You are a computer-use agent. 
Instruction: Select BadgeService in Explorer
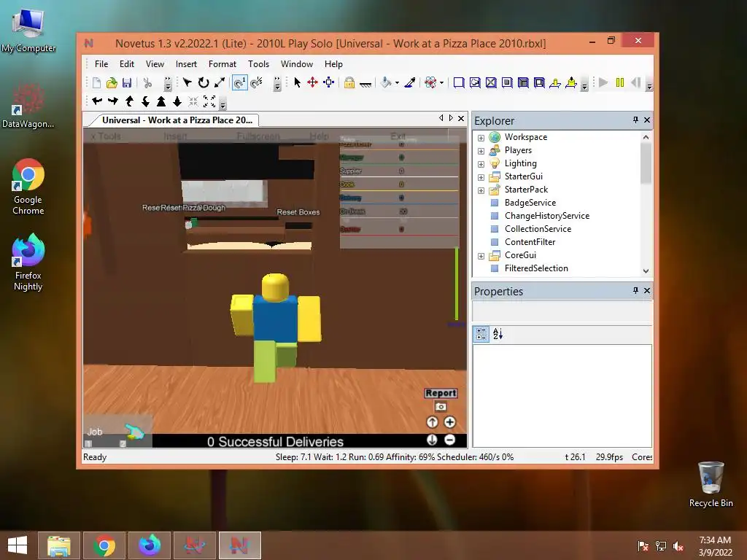pos(530,203)
